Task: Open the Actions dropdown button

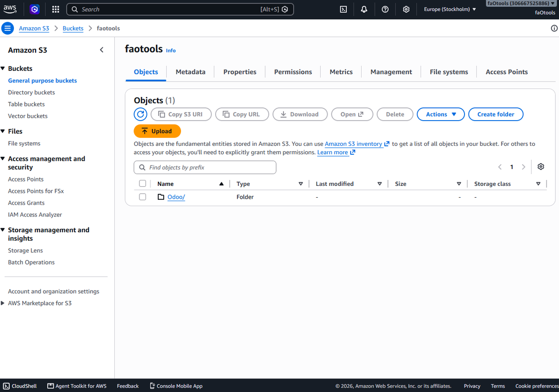Action: (441, 114)
